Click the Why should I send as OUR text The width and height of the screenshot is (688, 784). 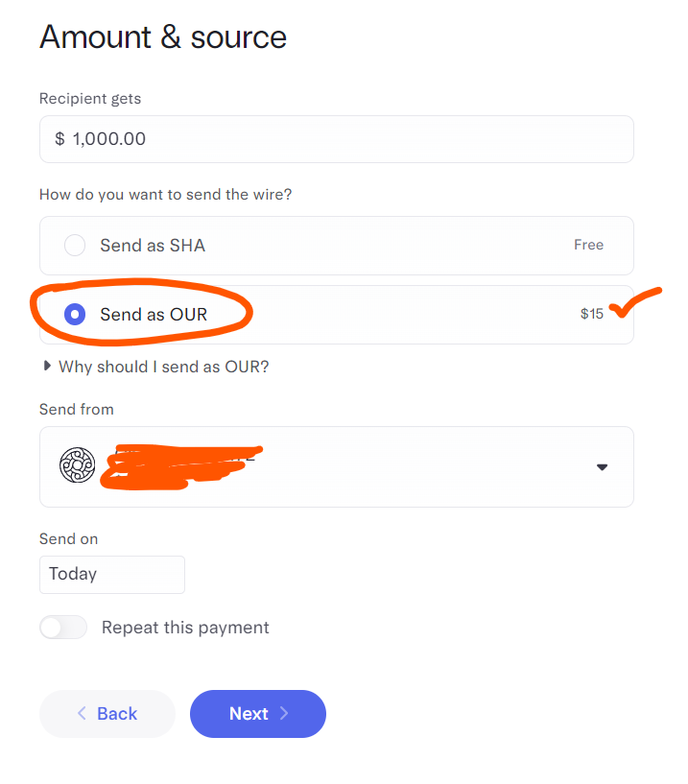[163, 367]
